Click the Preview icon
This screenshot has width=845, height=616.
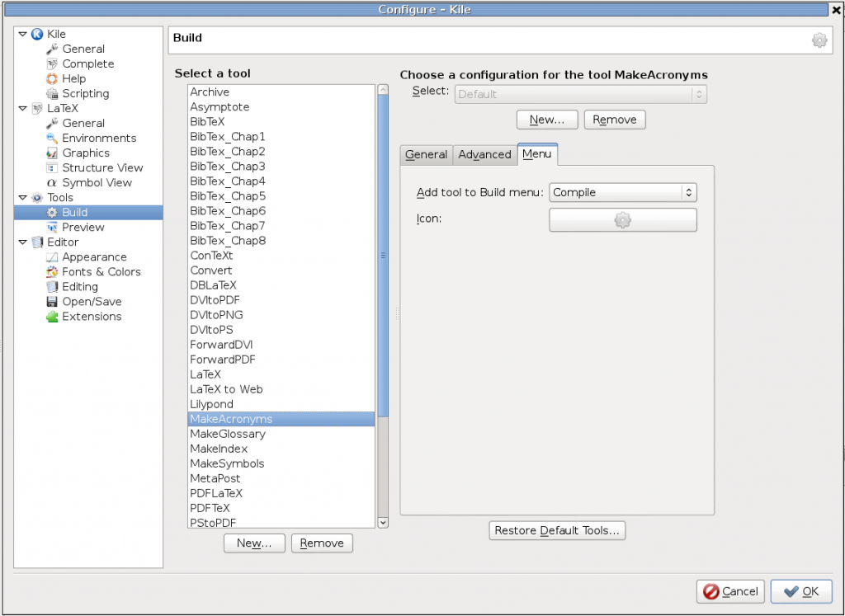coord(52,228)
